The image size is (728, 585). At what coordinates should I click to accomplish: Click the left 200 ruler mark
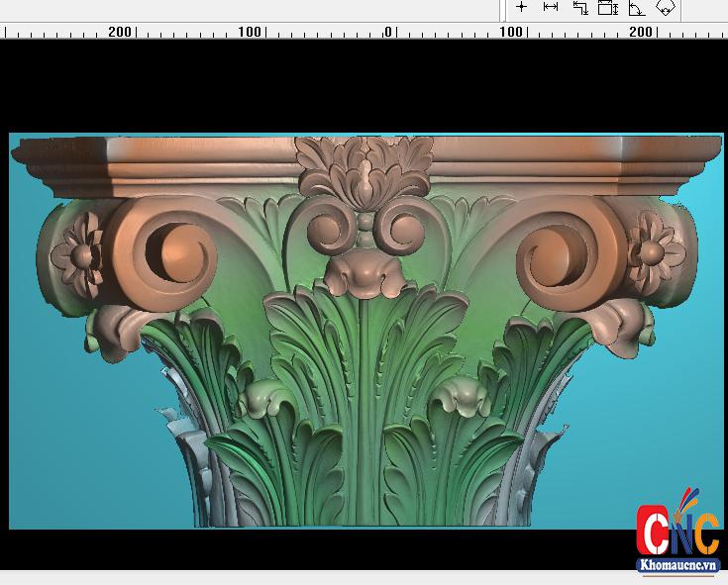[x=120, y=32]
